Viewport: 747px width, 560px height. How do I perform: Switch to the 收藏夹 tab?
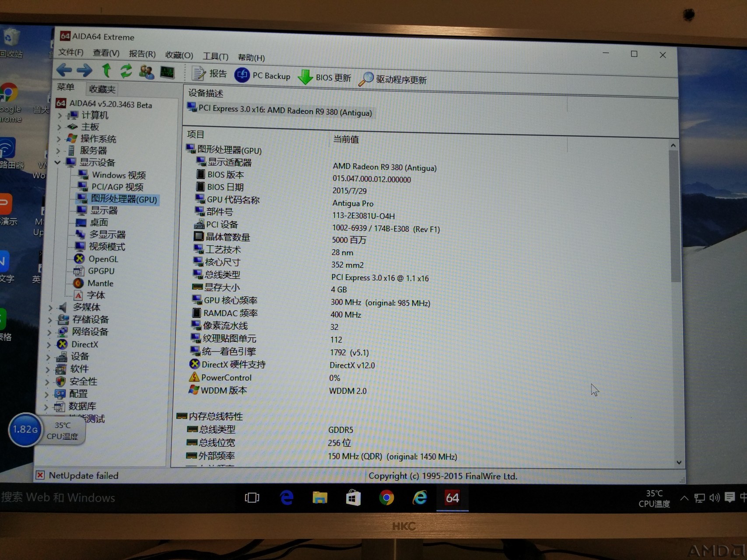[102, 89]
